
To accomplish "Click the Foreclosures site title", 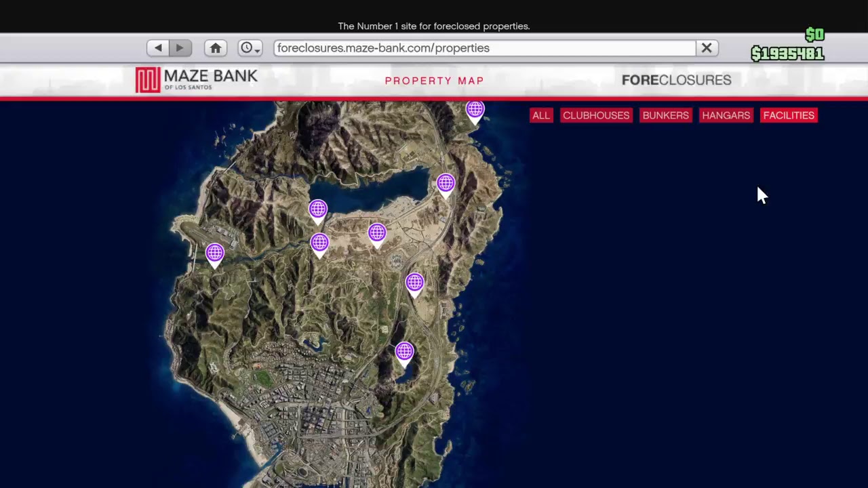I will 676,80.
